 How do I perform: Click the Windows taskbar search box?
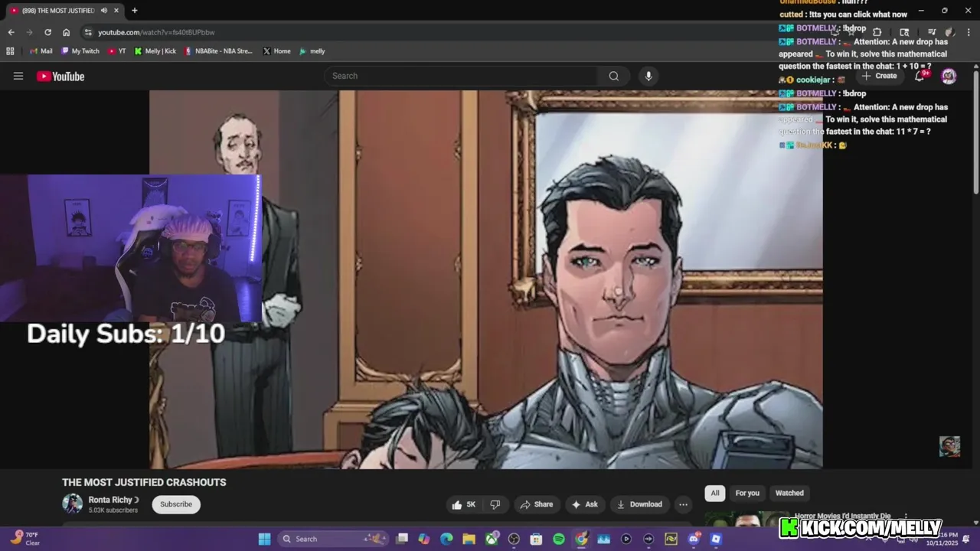[x=334, y=539]
